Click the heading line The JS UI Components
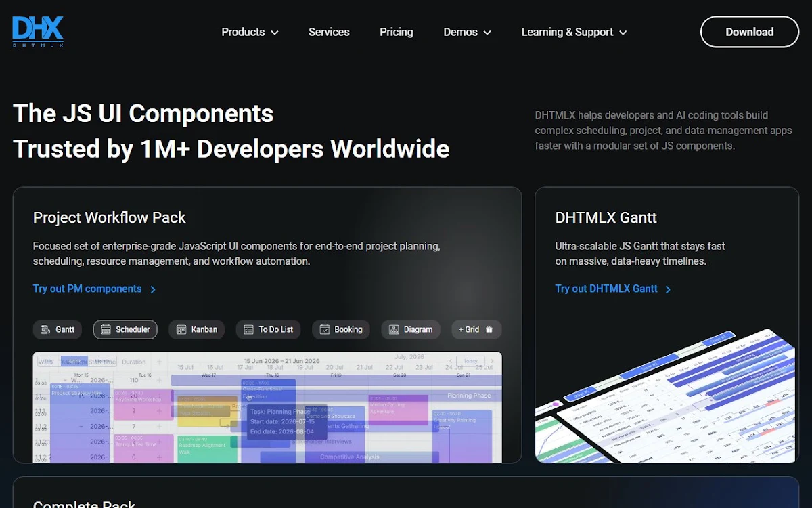Image resolution: width=812 pixels, height=508 pixels. [x=143, y=113]
